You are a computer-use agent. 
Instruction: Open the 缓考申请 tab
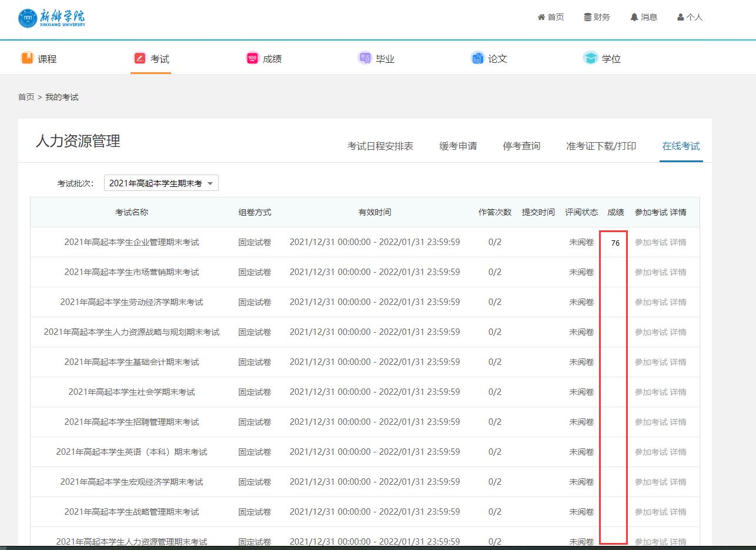click(x=458, y=146)
